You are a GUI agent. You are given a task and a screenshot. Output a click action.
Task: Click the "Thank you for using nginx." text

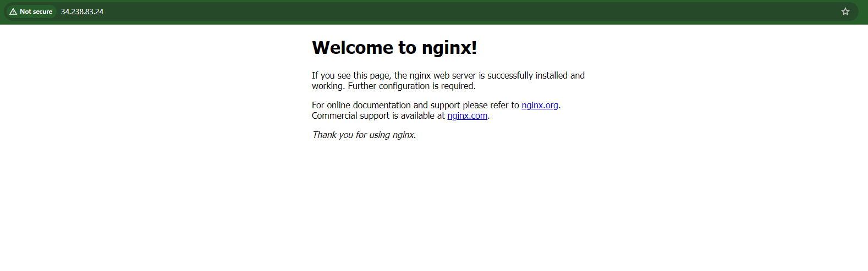(364, 135)
